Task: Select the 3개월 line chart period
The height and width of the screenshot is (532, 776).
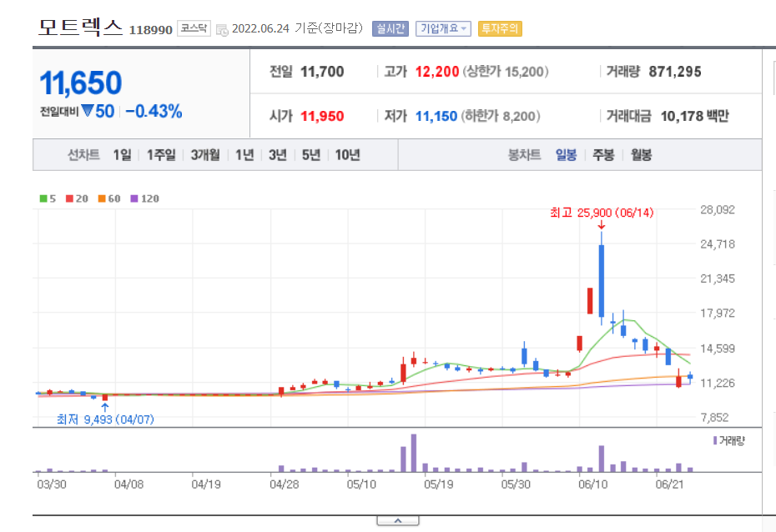Action: [x=205, y=155]
